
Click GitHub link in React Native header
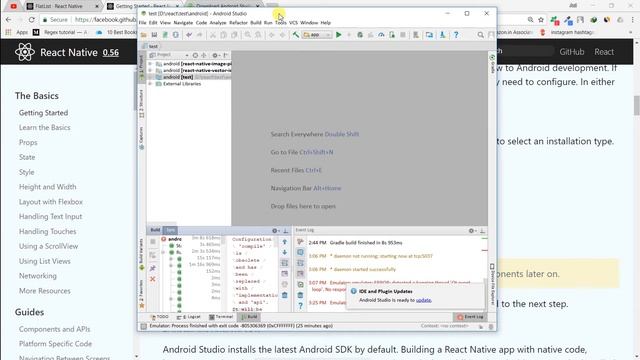tap(571, 52)
